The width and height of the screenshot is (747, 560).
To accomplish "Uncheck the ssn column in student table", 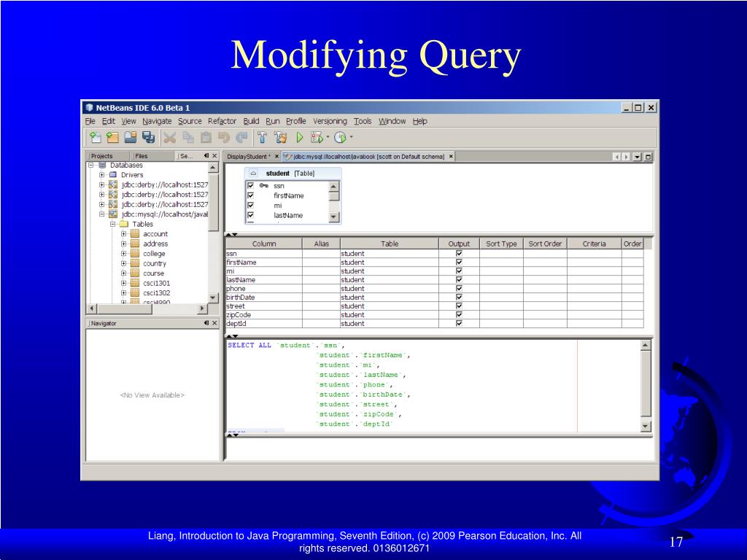I will 251,186.
